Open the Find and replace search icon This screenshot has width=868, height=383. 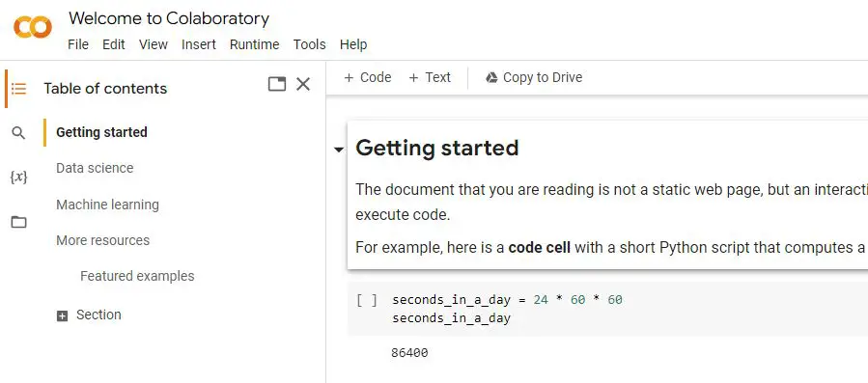coord(18,133)
